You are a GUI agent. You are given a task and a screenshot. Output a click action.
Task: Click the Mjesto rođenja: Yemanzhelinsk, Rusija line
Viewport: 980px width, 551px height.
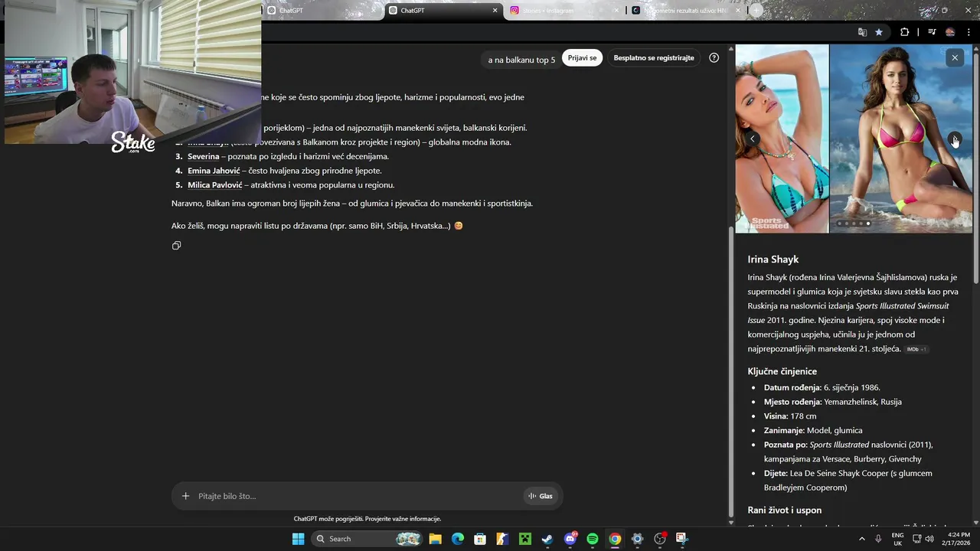[833, 402]
